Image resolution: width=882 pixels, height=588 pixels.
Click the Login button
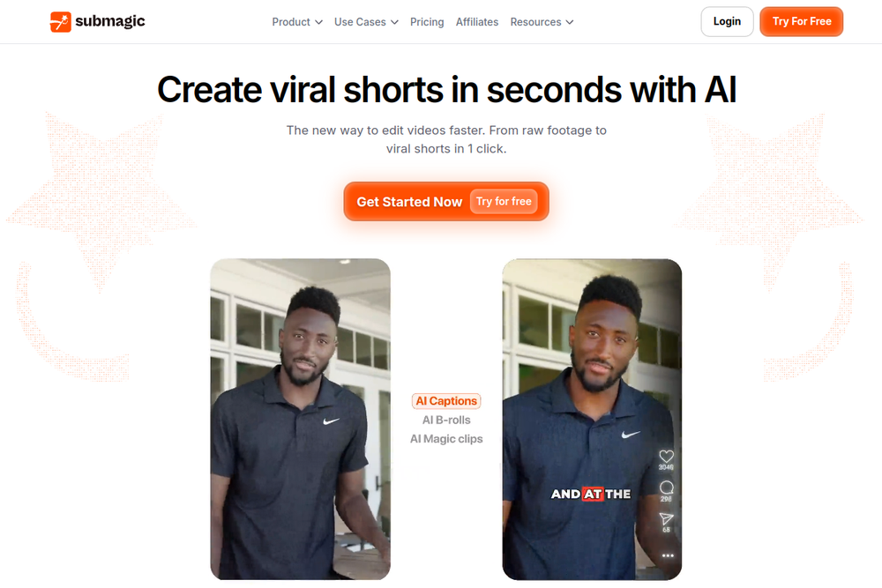click(x=727, y=21)
